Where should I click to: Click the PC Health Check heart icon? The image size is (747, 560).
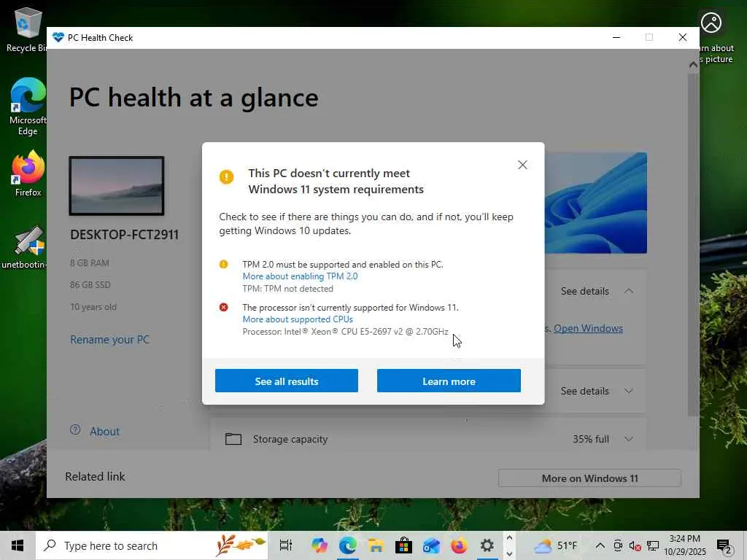pos(58,38)
